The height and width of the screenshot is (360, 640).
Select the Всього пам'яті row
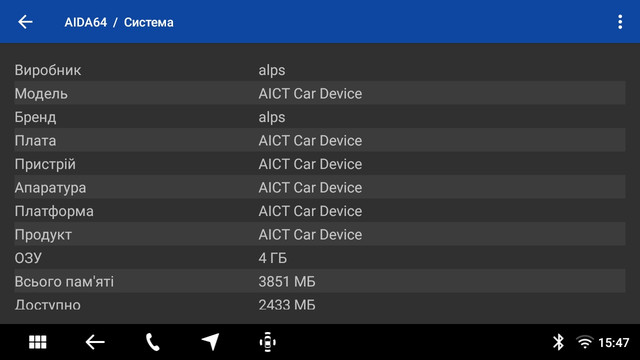[x=320, y=282]
